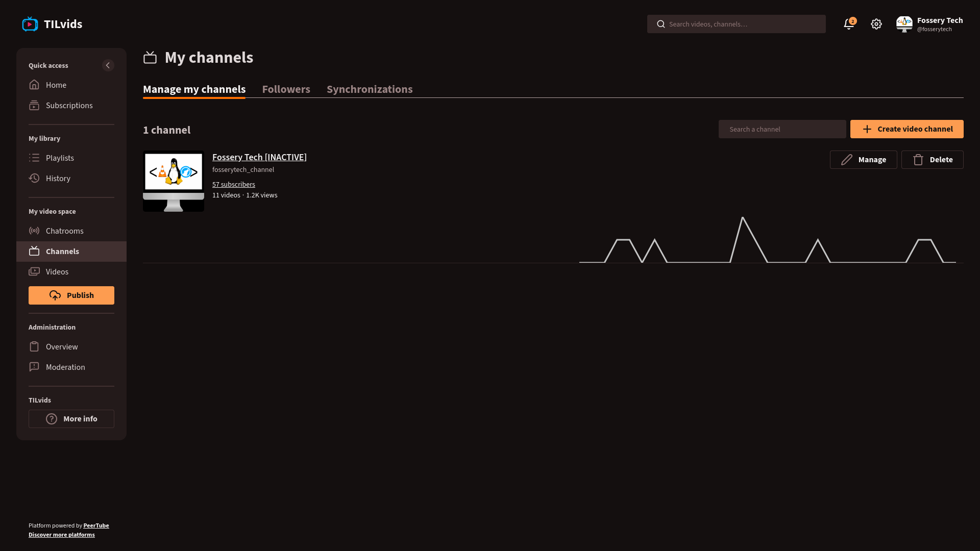
Task: Select the Manage my channels tab
Action: click(x=194, y=89)
